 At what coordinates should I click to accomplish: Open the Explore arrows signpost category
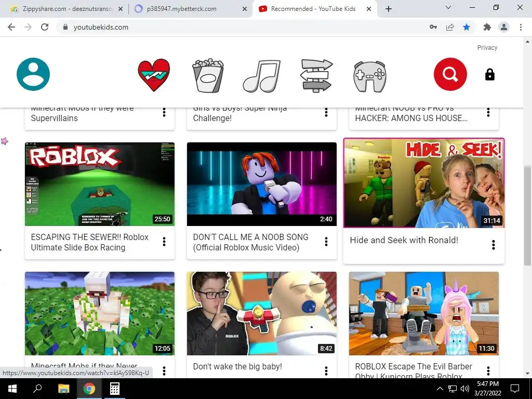click(x=316, y=75)
